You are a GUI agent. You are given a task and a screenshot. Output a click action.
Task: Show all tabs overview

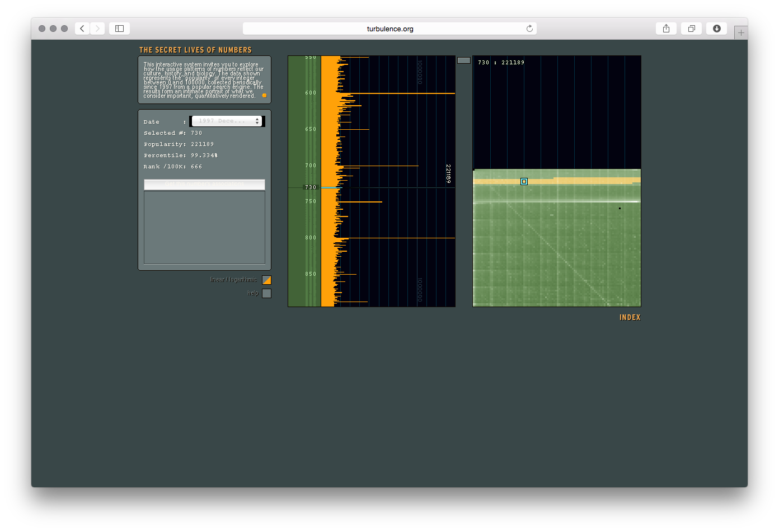pos(691,29)
